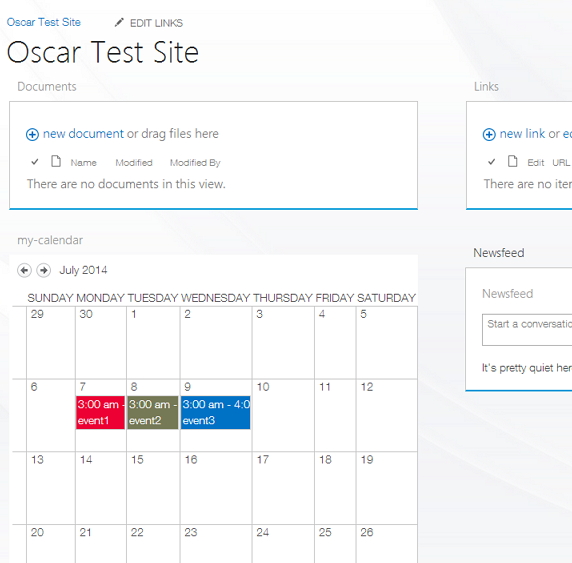Screen dimensions: 572x563
Task: Click the Start a conversation text box
Action: pos(527,330)
